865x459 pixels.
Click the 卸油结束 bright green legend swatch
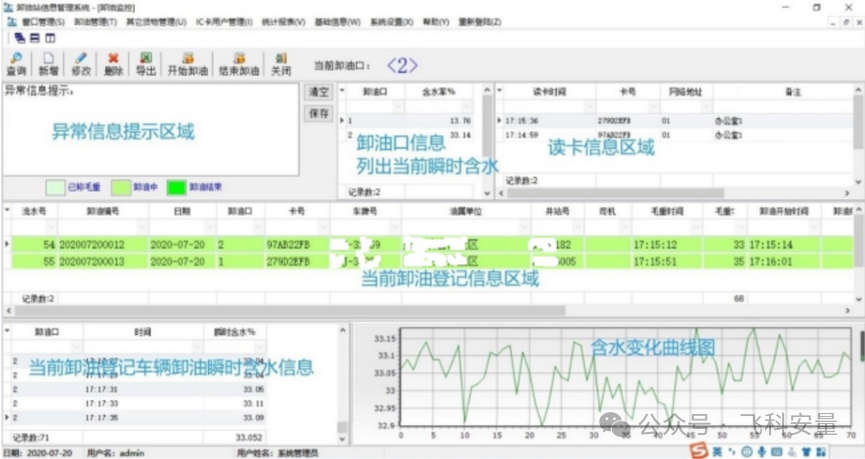177,188
